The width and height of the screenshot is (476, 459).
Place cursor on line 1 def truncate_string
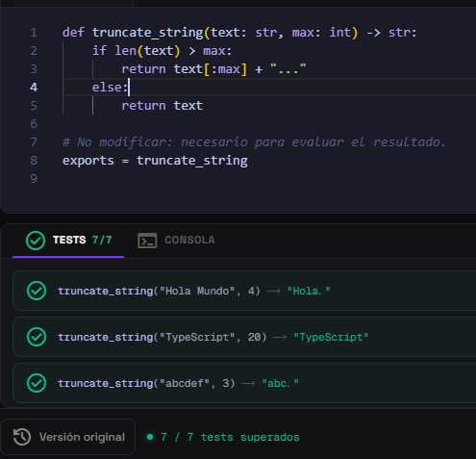[239, 33]
